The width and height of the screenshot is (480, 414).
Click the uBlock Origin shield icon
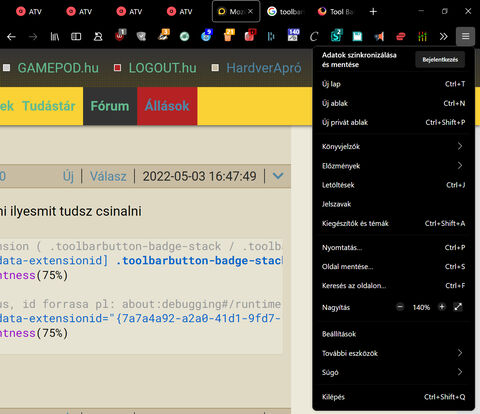coord(120,36)
